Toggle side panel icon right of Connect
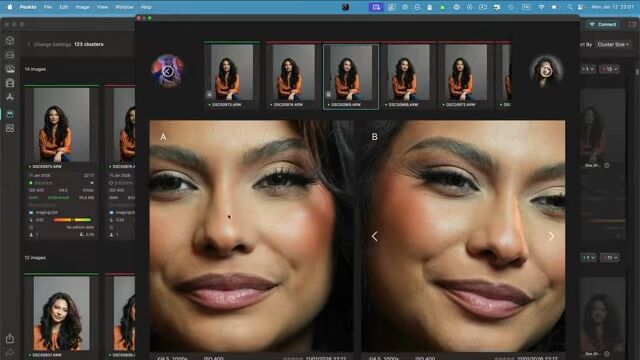This screenshot has width=640, height=360. (633, 24)
